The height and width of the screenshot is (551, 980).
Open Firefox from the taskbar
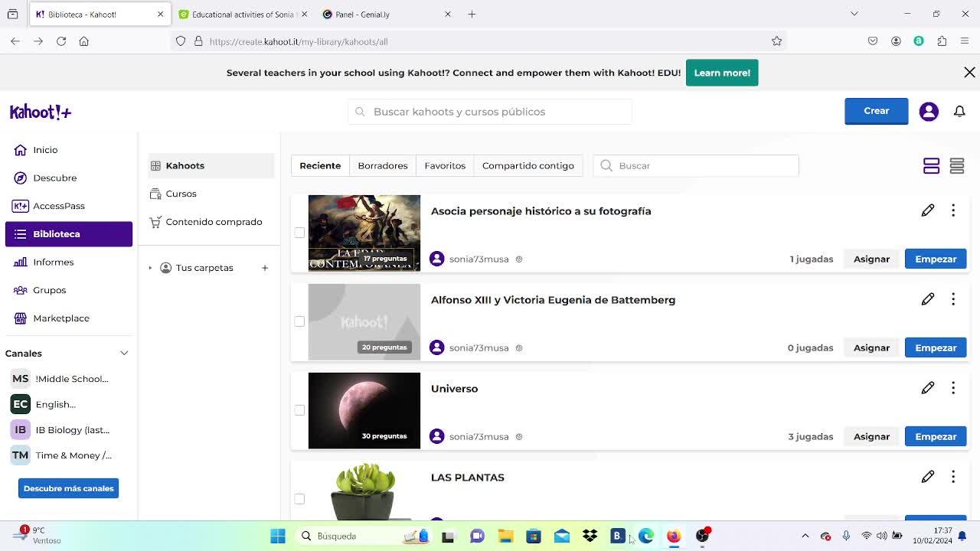674,536
